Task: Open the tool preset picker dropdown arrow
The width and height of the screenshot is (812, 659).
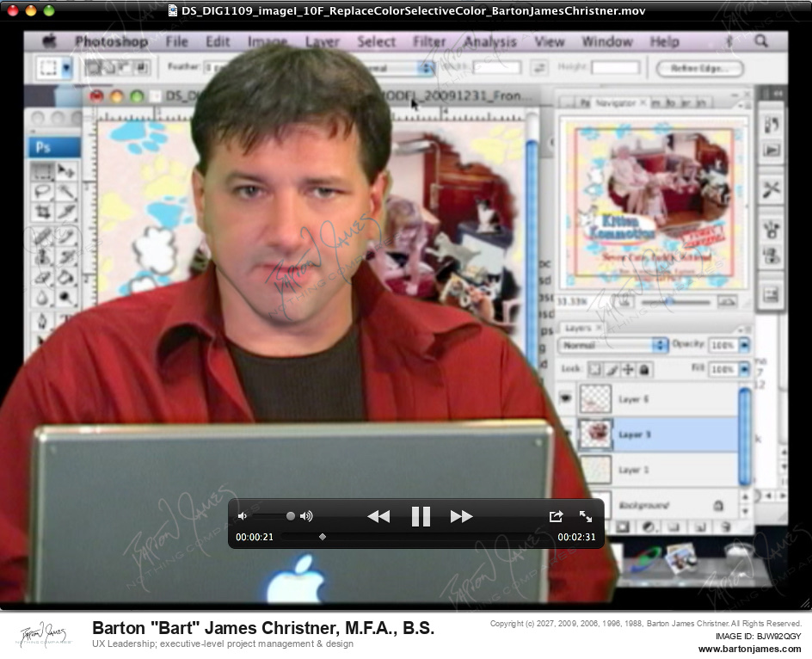Action: point(66,68)
